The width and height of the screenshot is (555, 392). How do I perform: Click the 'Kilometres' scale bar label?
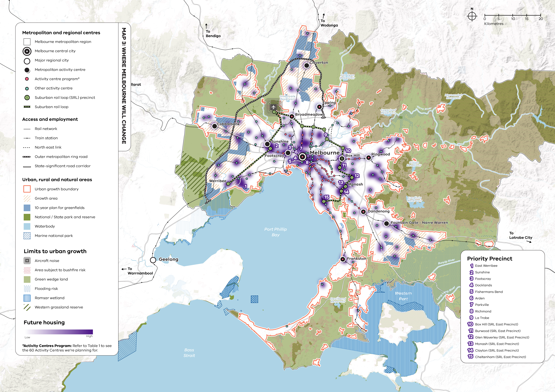pos(494,24)
